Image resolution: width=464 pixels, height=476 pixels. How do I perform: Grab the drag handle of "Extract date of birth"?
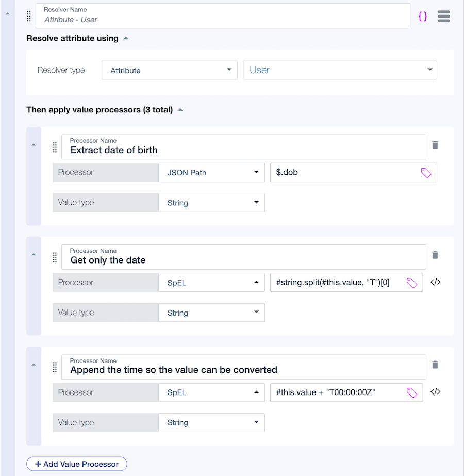(x=55, y=147)
